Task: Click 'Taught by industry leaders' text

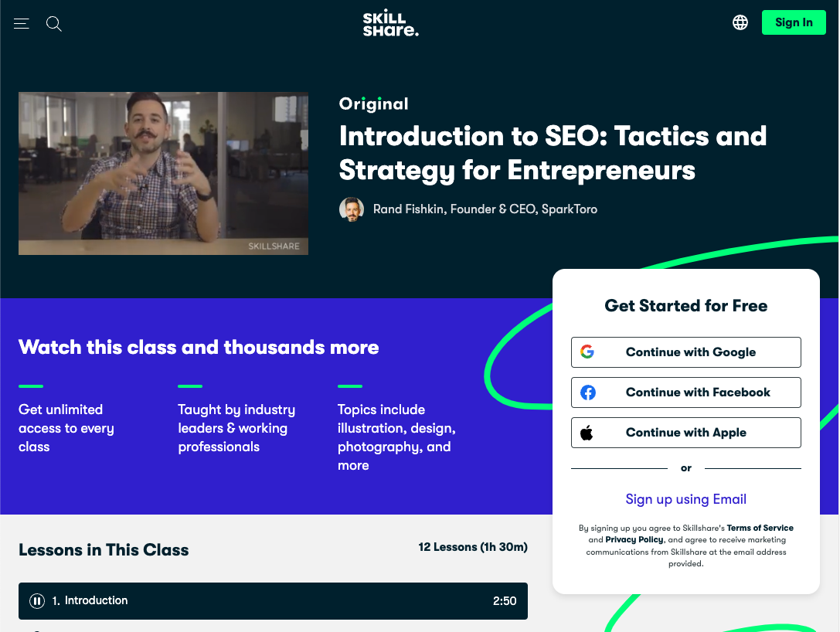Action: 236,428
